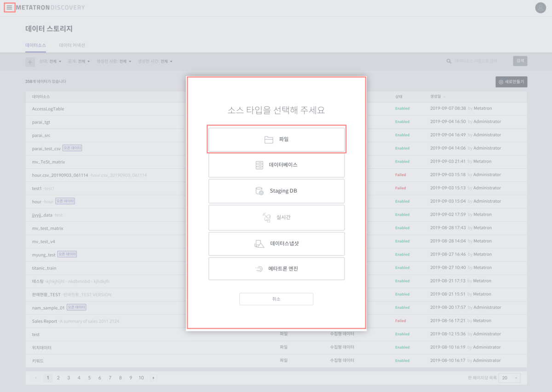
Task: Switch to the 데이터 커넥션 tab
Action: pos(72,45)
